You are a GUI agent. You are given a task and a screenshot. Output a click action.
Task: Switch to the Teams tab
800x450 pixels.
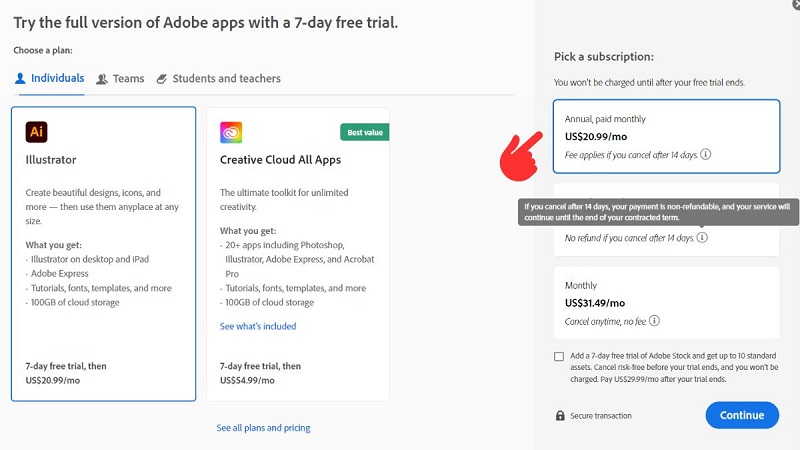pyautogui.click(x=120, y=79)
